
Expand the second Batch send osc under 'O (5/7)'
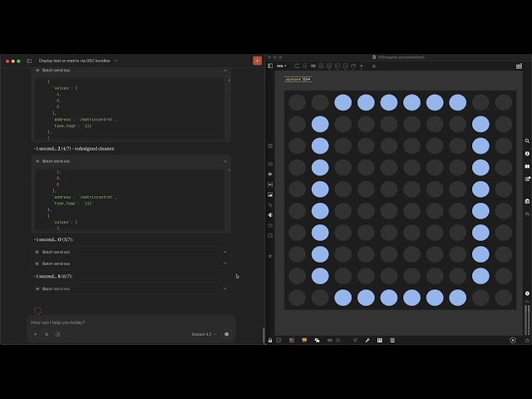tap(131, 264)
